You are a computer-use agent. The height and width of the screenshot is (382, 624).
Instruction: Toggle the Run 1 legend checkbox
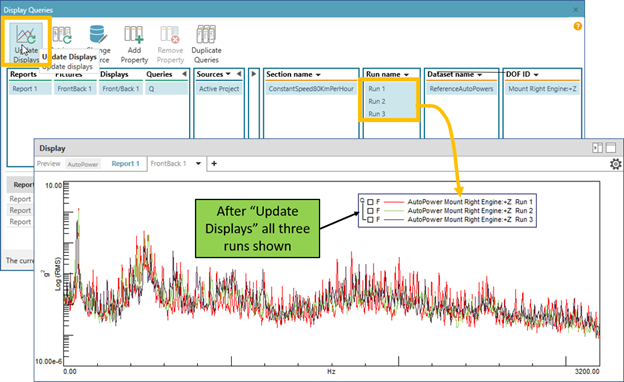point(370,202)
